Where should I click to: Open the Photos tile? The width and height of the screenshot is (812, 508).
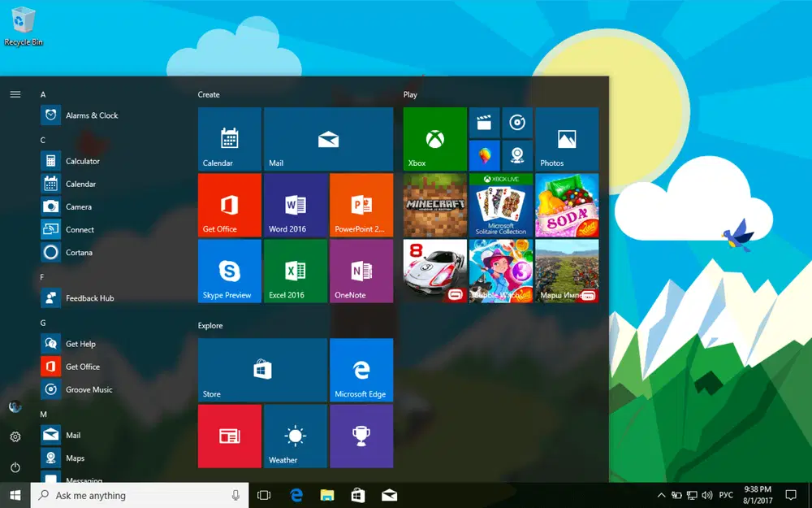coord(567,139)
